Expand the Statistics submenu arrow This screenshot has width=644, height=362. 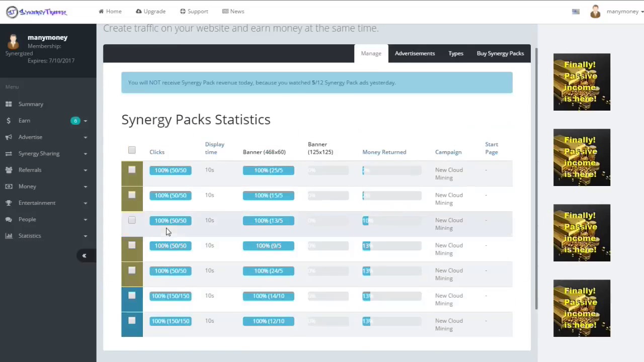[x=85, y=236]
